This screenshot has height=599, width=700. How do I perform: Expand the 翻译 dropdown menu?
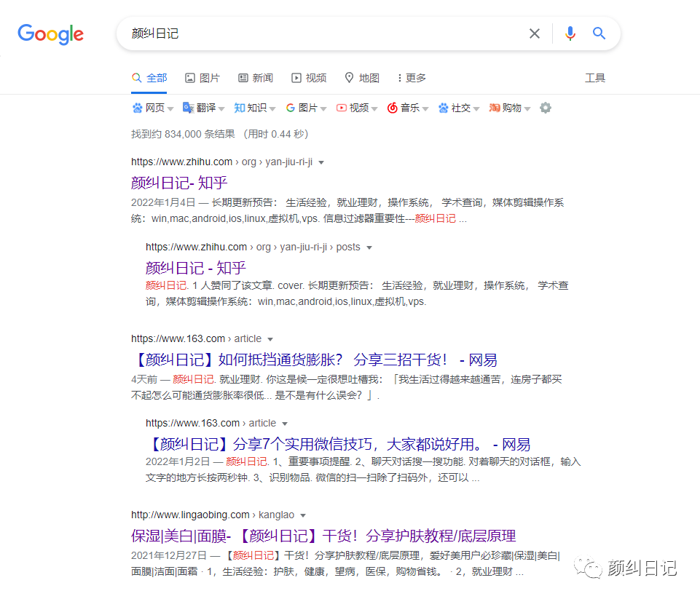tap(221, 109)
